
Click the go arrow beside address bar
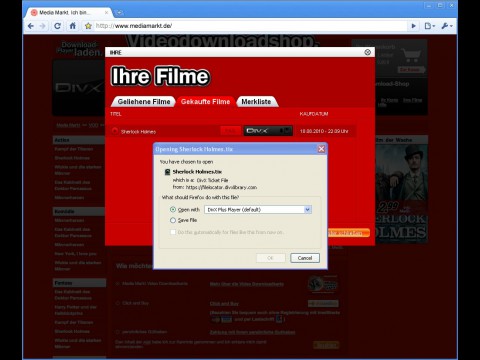tap(413, 26)
